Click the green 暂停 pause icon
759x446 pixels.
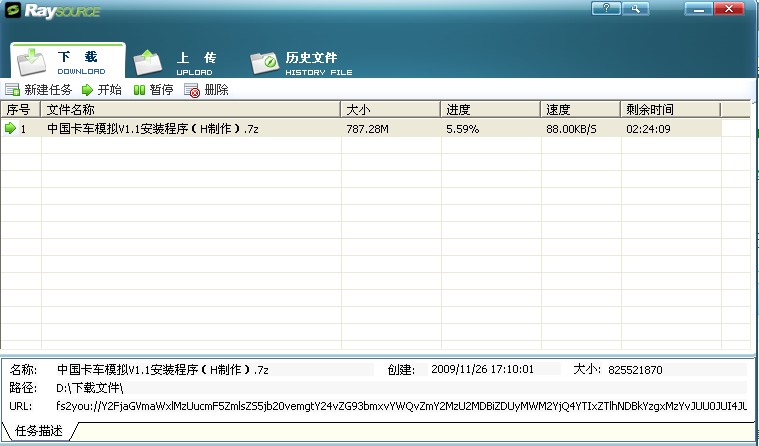click(x=139, y=90)
